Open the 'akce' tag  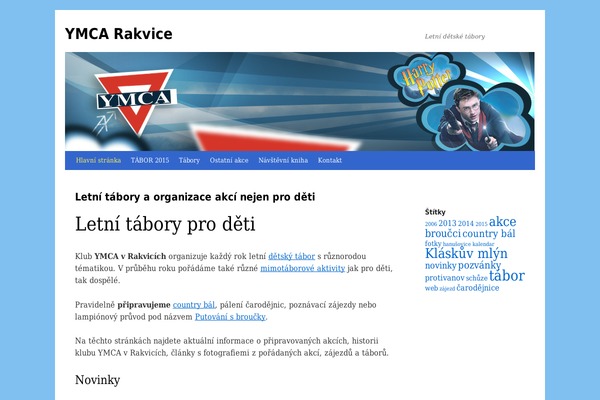pyautogui.click(x=502, y=222)
